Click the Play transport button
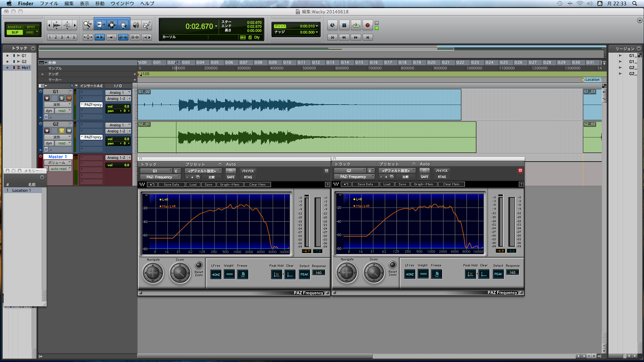The image size is (644, 362). [356, 25]
